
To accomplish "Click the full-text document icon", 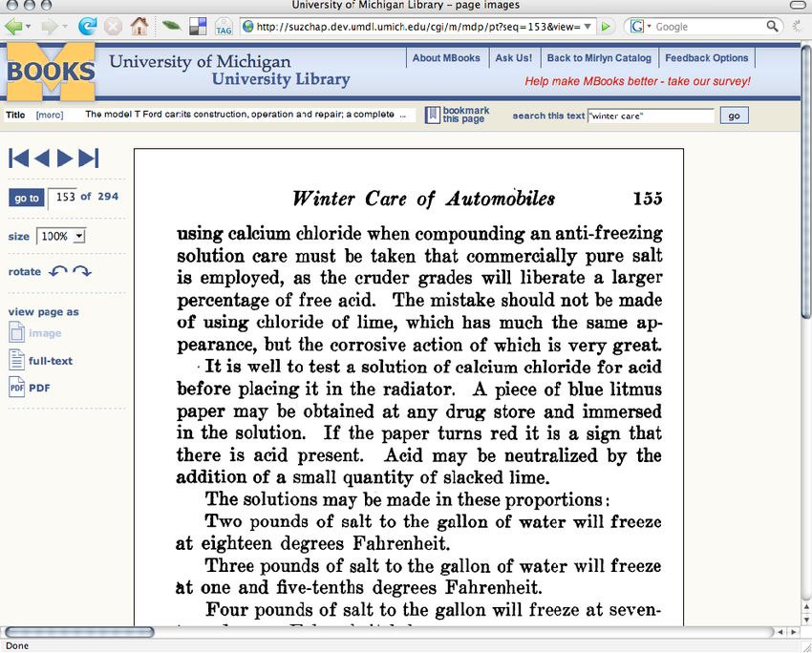I will pyautogui.click(x=16, y=360).
